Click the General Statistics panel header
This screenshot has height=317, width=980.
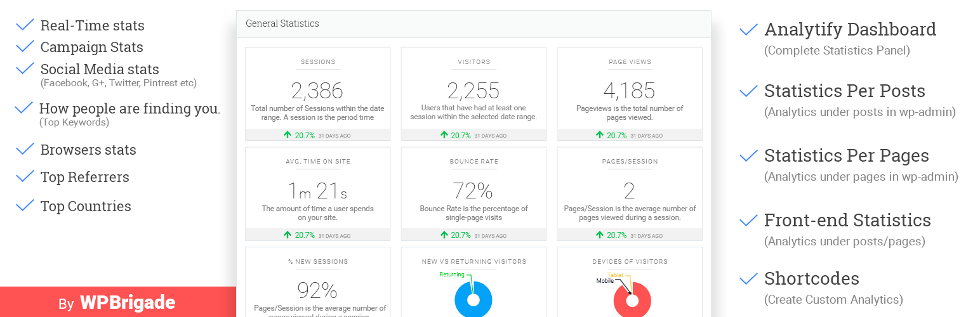tap(473, 24)
